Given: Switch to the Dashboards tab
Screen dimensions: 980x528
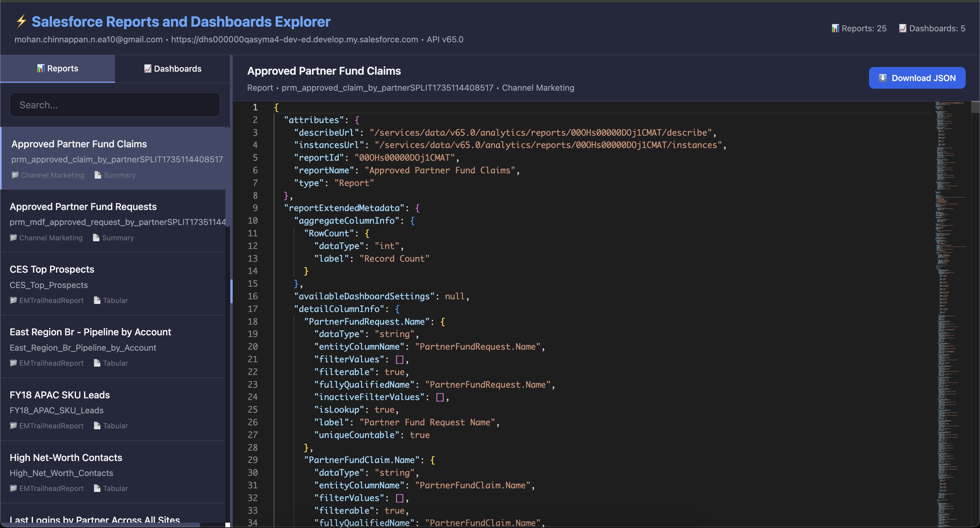Looking at the screenshot, I should click(173, 68).
